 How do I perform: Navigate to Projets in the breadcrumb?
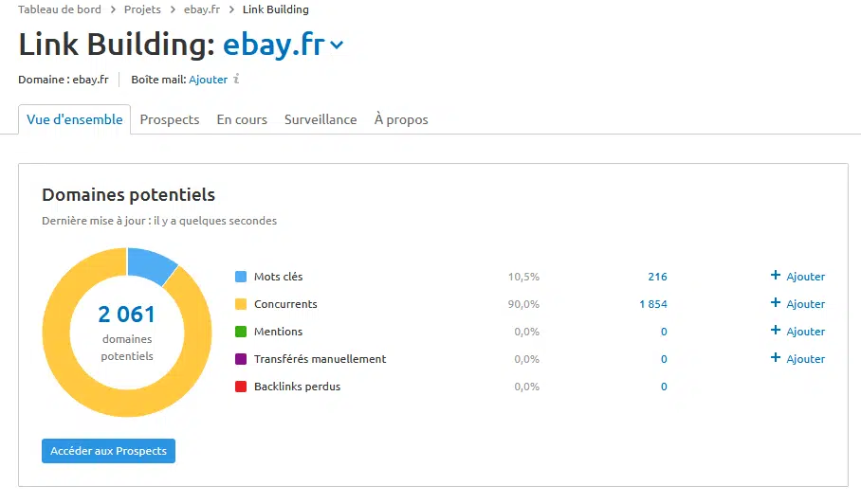142,9
